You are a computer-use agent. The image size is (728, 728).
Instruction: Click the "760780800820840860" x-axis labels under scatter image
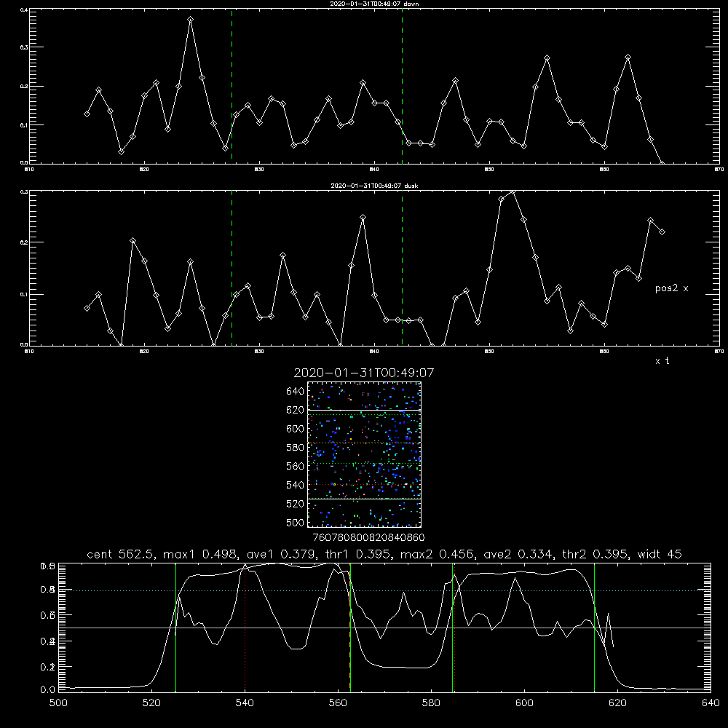point(368,538)
